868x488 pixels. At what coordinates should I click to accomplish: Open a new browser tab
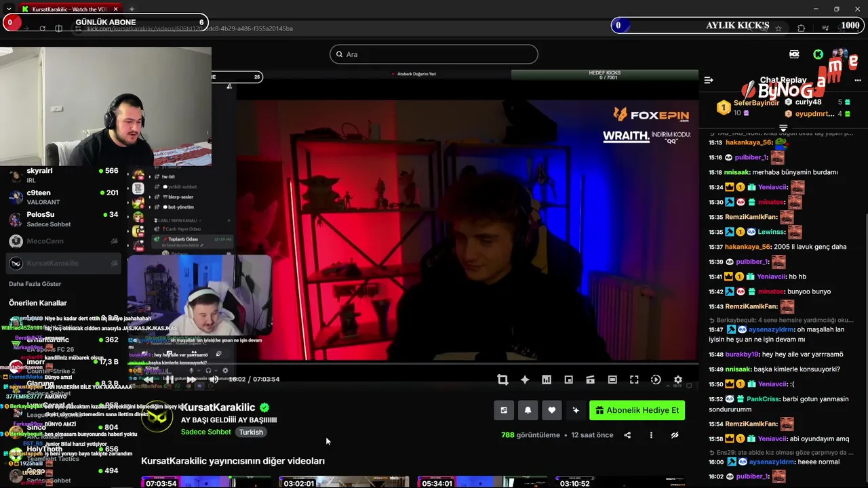132,9
